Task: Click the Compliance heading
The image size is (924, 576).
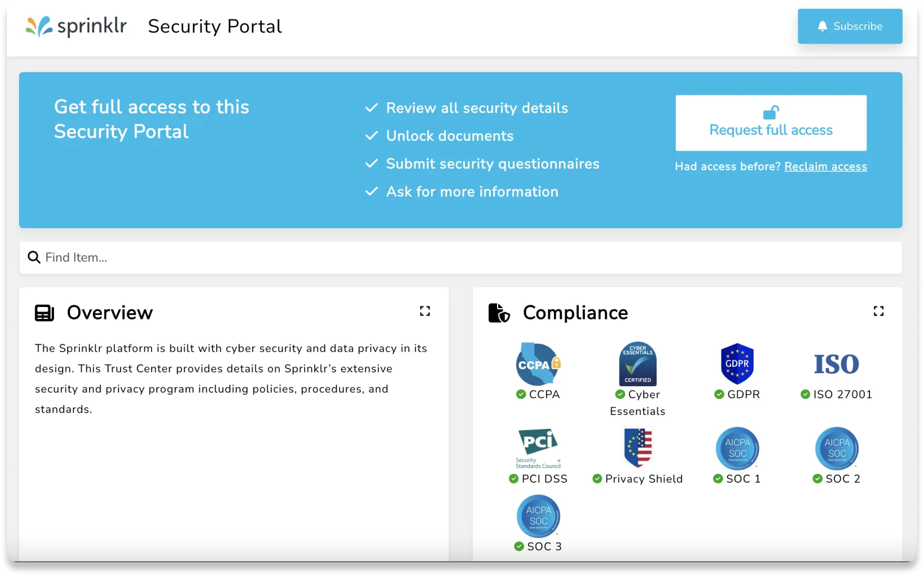Action: [575, 313]
